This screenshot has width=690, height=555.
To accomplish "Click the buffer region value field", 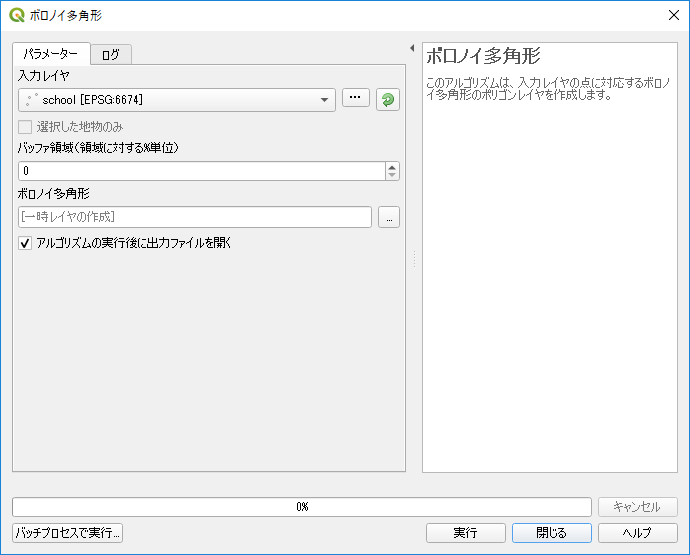I will 202,171.
